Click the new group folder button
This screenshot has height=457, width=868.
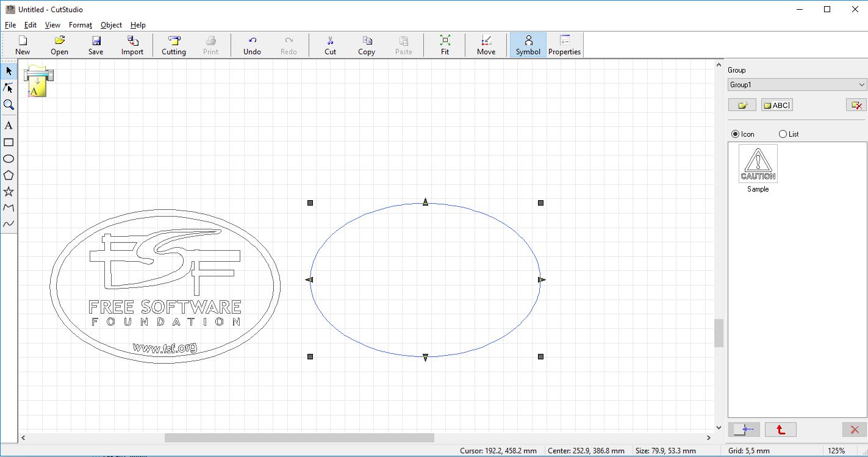tap(742, 105)
